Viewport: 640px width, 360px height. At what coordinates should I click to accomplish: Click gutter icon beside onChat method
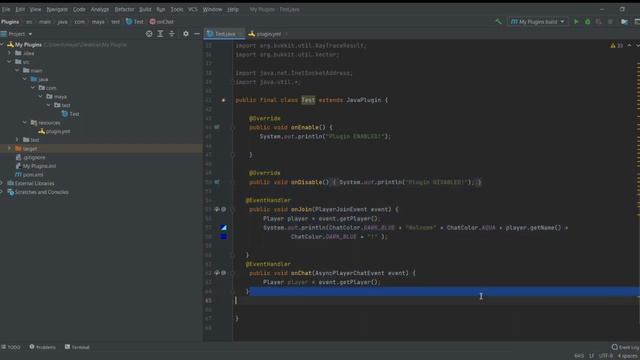[x=220, y=273]
